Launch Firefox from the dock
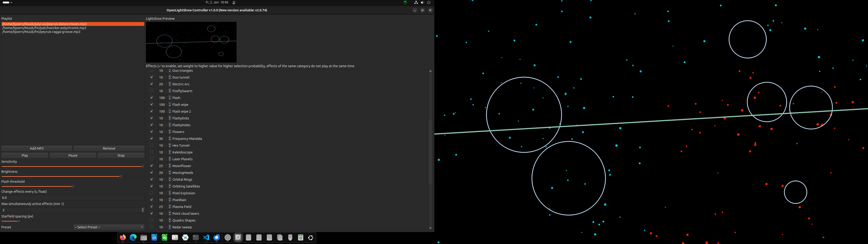The width and height of the screenshot is (868, 244). 123,238
